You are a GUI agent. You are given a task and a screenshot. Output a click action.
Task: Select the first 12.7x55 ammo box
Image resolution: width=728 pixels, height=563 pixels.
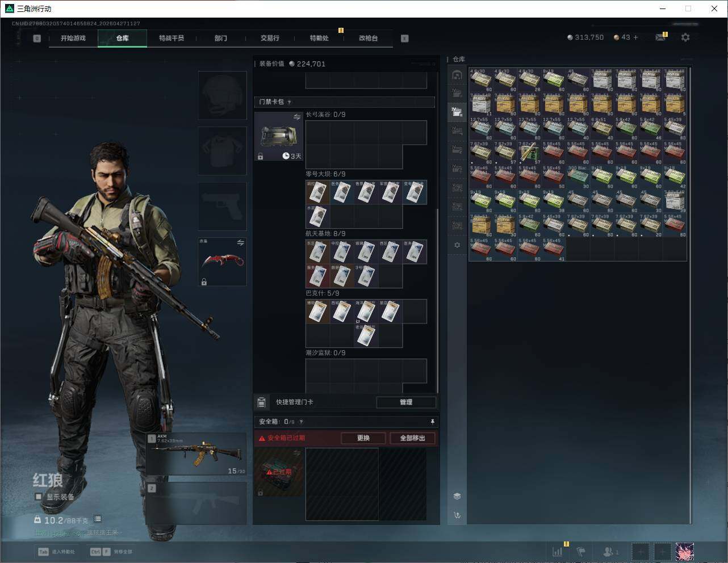(x=481, y=128)
